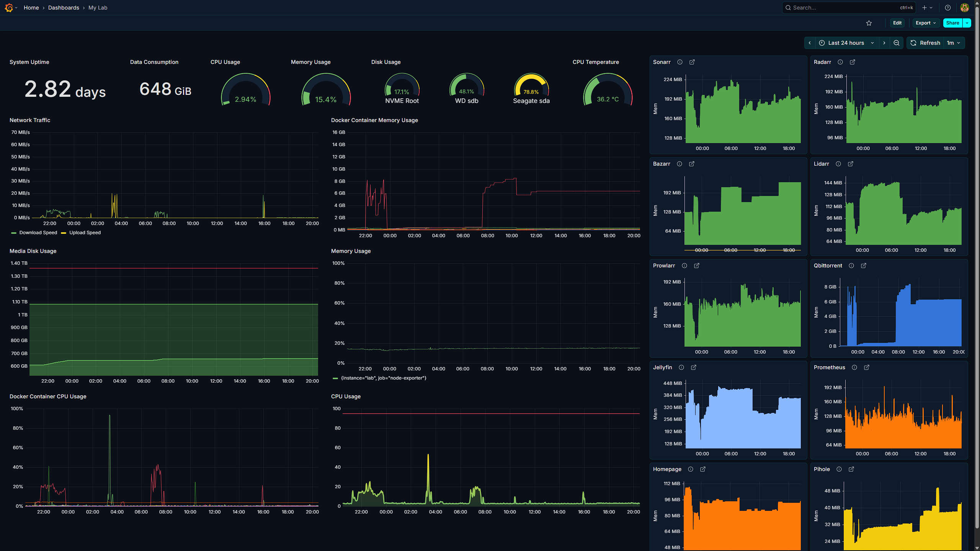This screenshot has height=551, width=980.
Task: Star this dashboard as favorite
Action: coord(869,23)
